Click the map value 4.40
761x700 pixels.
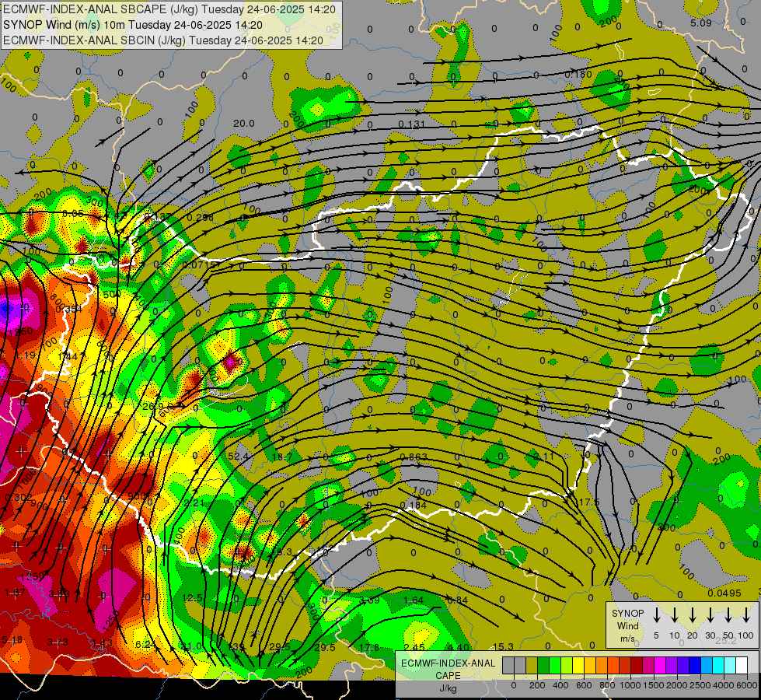459,647
